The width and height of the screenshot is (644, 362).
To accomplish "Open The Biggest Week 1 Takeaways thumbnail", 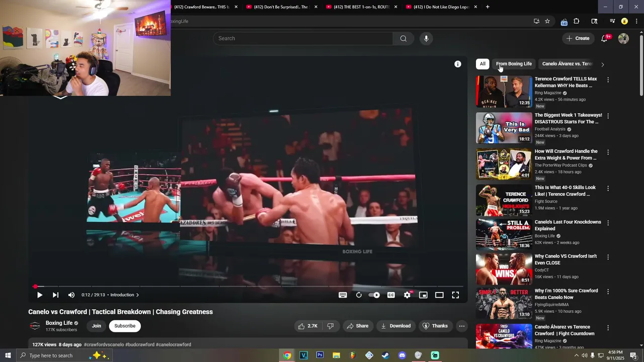I will (x=504, y=128).
